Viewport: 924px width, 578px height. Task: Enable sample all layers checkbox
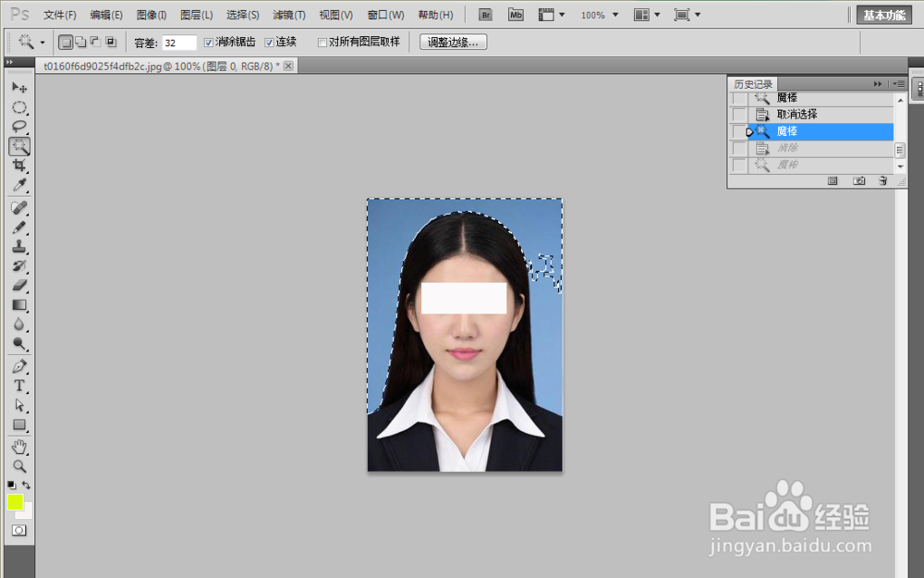point(322,43)
